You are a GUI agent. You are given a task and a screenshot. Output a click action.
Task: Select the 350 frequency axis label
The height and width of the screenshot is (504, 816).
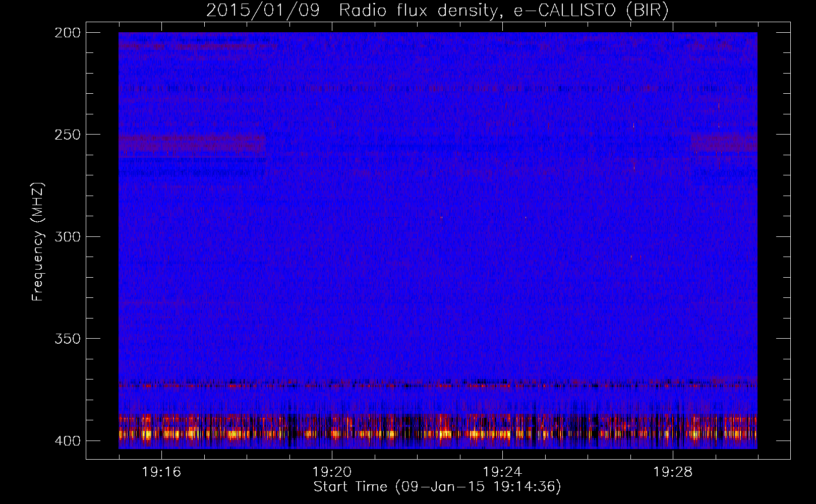click(68, 338)
